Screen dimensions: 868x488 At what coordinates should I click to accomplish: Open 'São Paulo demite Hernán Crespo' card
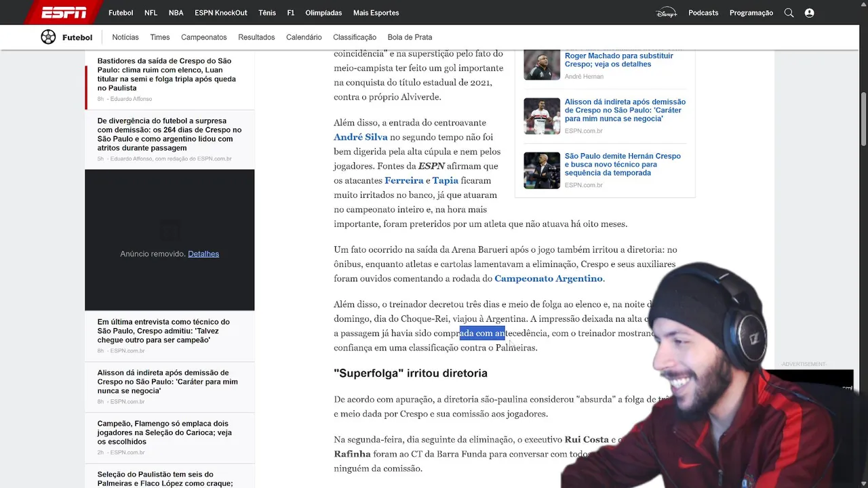(623, 164)
